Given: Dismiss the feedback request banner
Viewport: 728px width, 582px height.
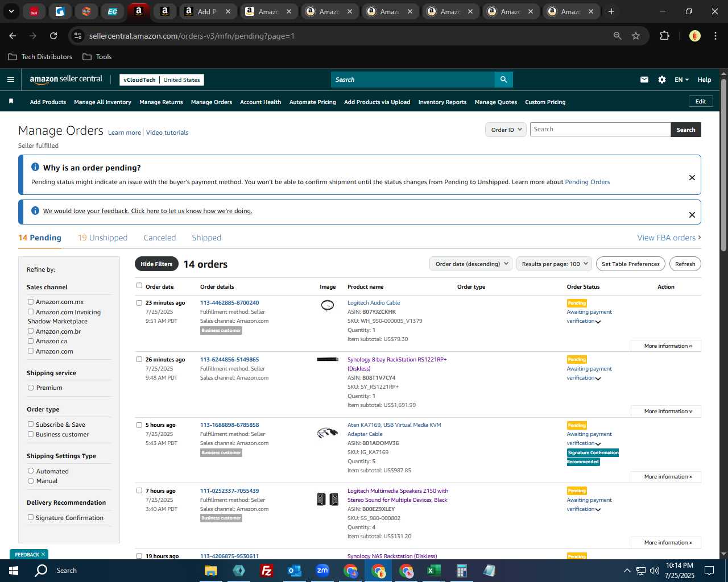Looking at the screenshot, I should click(x=692, y=215).
